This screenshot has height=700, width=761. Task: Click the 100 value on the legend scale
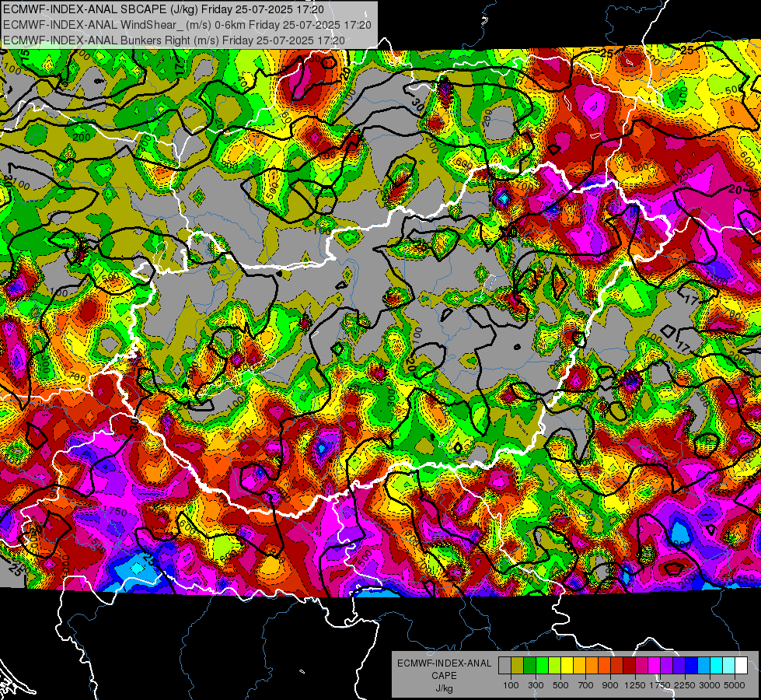[511, 685]
